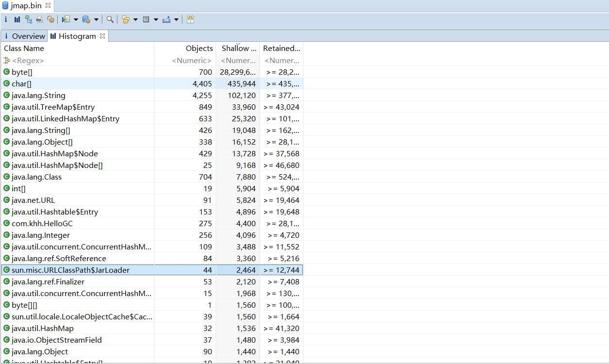Image resolution: width=609 pixels, height=364 pixels.
Task: Click the Compare to another heap dump icon
Action: coord(190,19)
